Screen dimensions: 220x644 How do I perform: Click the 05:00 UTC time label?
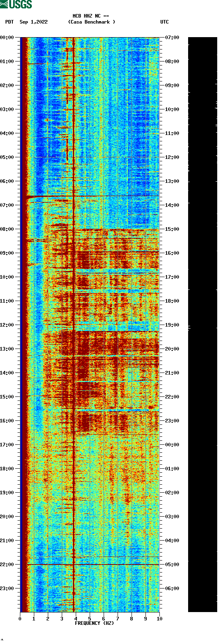click(172, 565)
